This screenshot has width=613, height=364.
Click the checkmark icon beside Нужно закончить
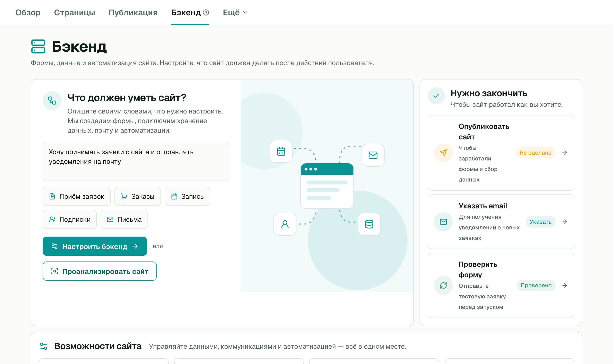(436, 96)
